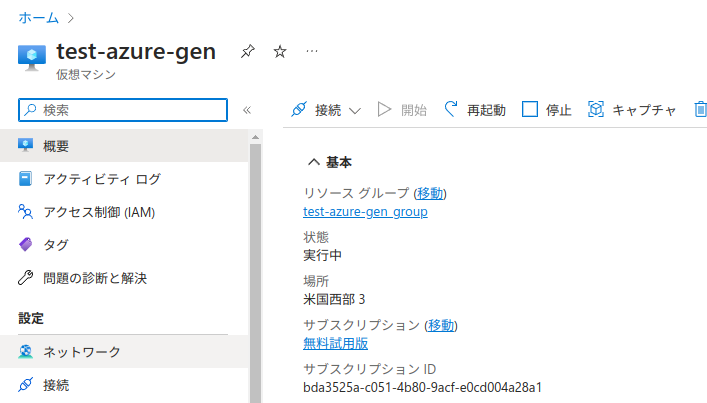Open the タグ sidebar item
This screenshot has height=403, width=707.
tap(124, 245)
